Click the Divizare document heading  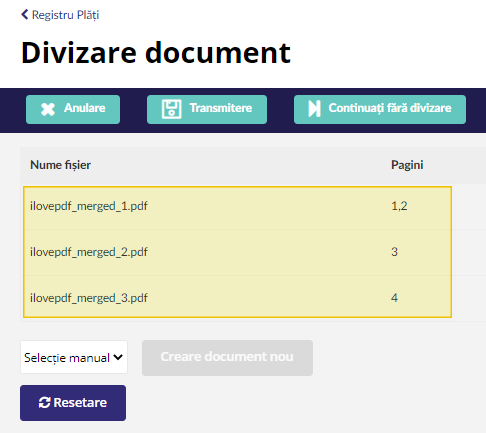156,53
